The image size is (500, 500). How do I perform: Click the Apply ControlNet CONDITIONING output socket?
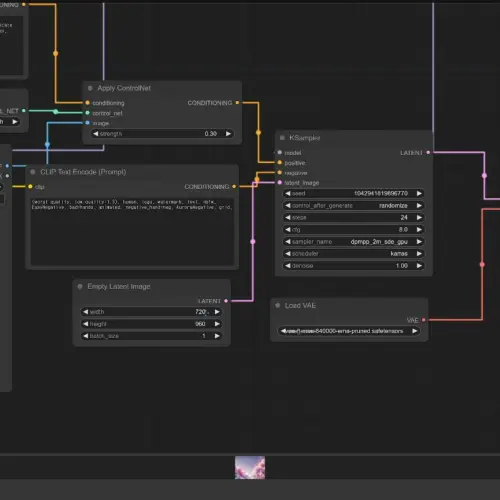[237, 103]
